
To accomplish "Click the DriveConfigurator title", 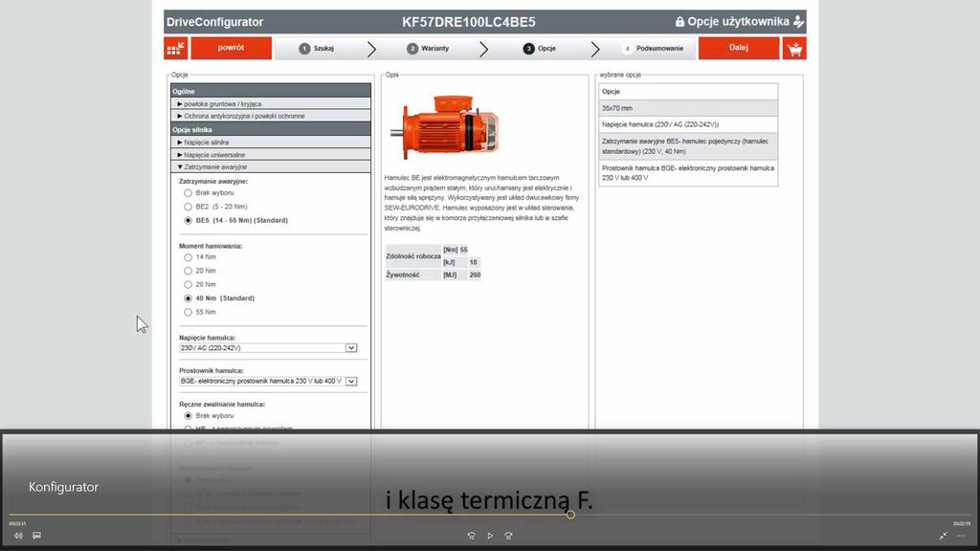I will (x=215, y=22).
